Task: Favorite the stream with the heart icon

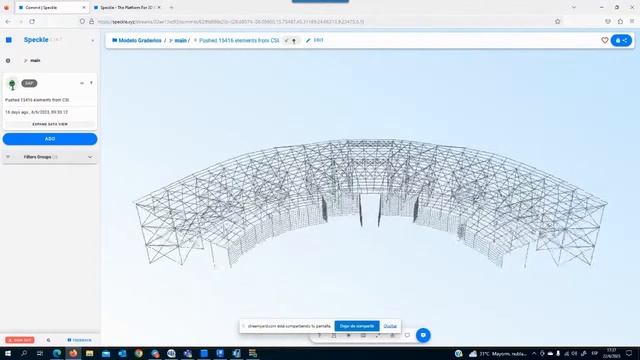Action: click(x=604, y=40)
